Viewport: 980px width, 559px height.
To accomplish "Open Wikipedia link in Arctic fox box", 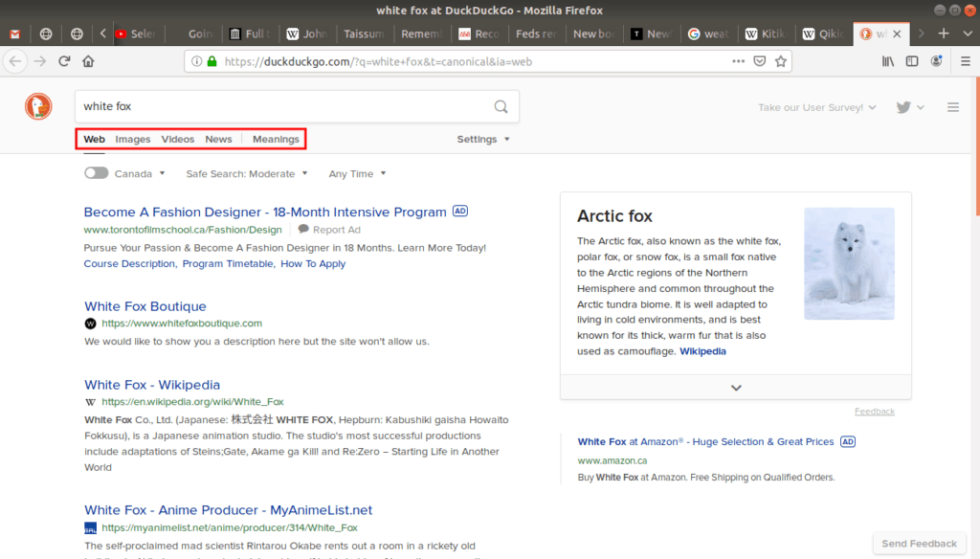I will tap(702, 351).
